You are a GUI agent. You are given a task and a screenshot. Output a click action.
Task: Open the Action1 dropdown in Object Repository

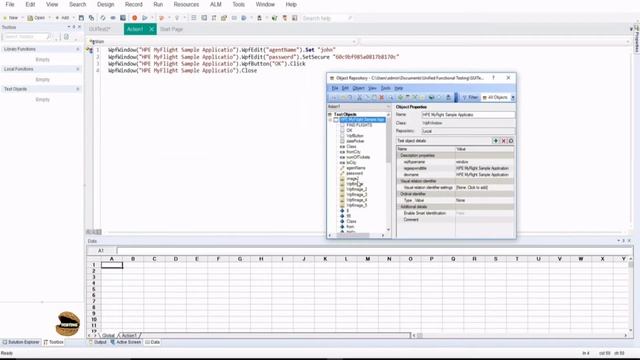[359, 107]
